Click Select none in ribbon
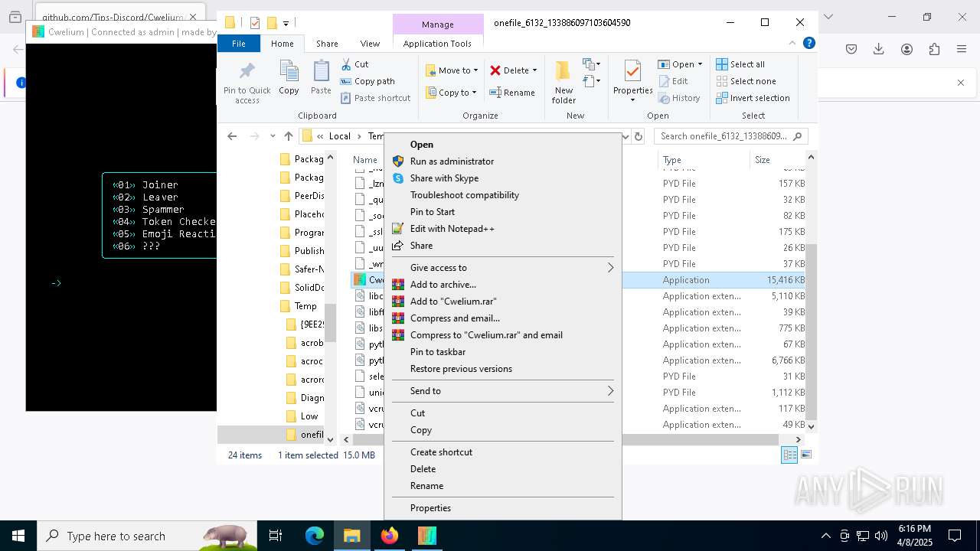Screen dimensions: 980x551 tap(746, 81)
